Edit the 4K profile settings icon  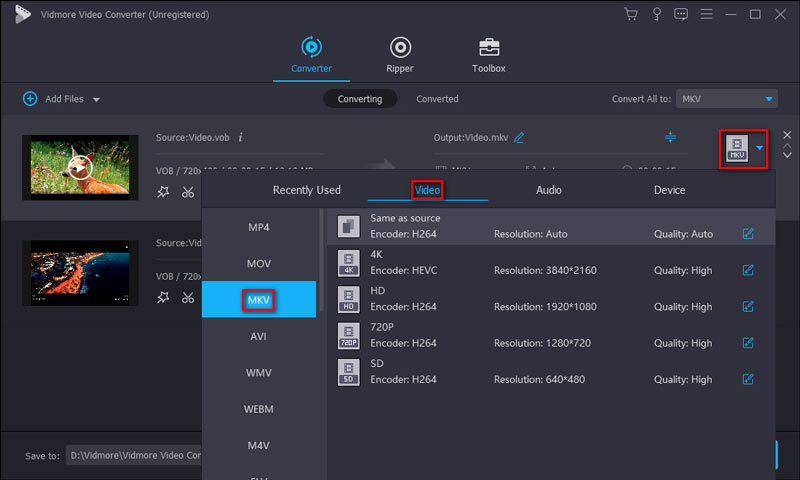tap(748, 270)
